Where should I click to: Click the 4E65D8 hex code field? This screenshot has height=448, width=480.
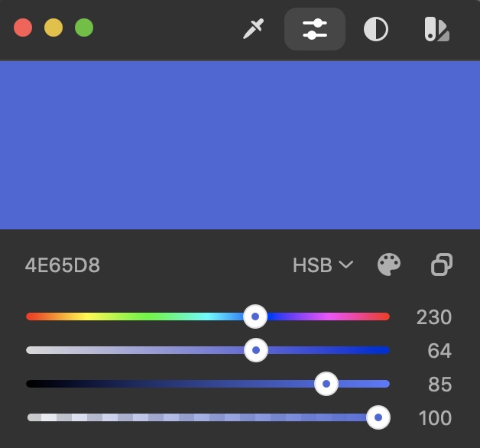pyautogui.click(x=63, y=265)
